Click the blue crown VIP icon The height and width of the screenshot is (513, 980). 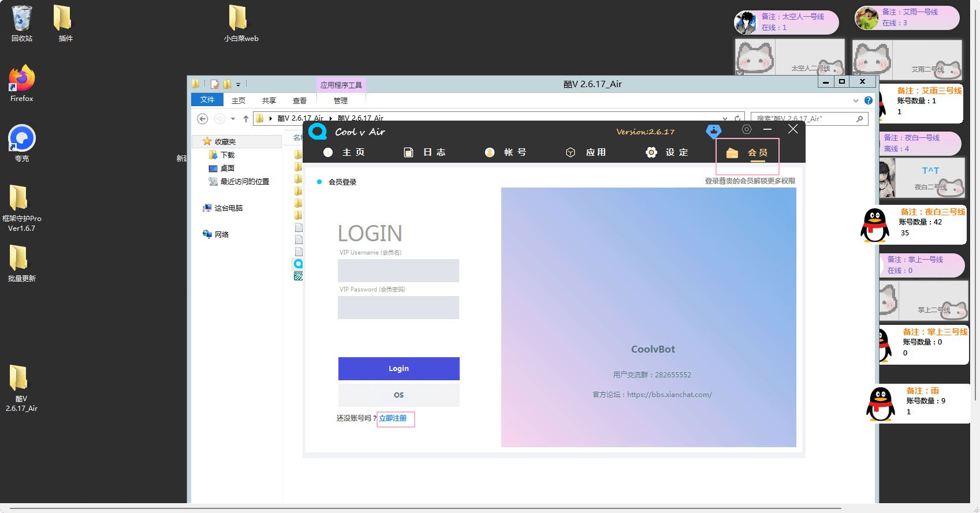click(x=714, y=131)
